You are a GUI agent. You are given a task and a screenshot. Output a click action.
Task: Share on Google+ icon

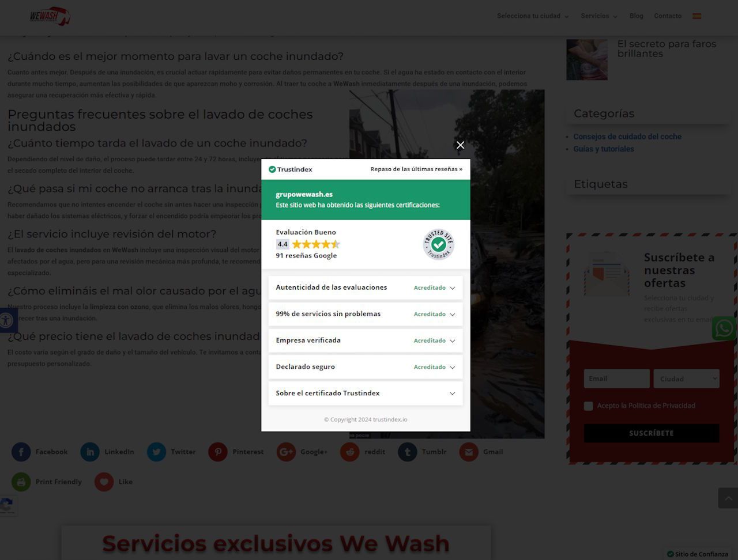286,452
